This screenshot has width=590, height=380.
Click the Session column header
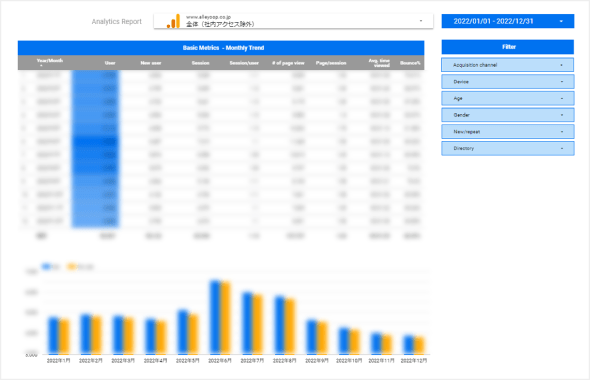point(201,63)
